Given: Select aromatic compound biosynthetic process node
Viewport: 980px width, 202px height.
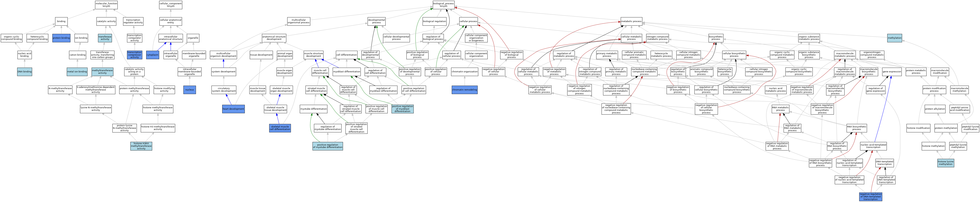Looking at the screenshot, I should pos(701,71).
